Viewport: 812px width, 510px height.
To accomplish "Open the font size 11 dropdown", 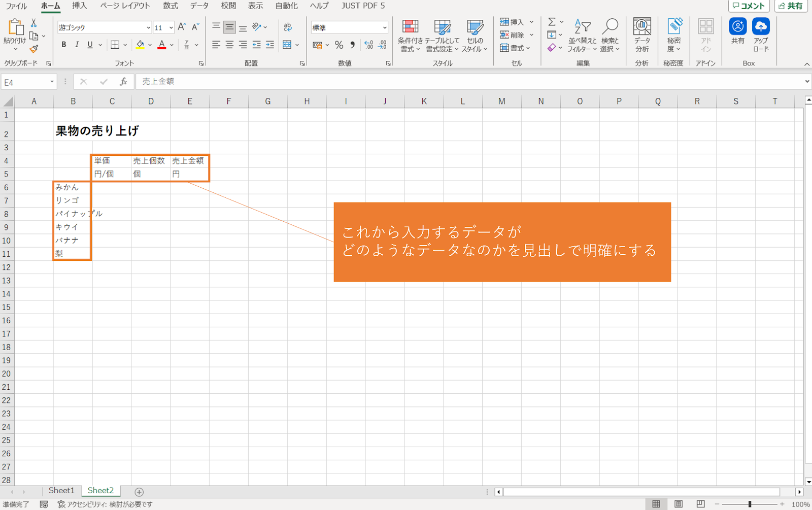I will 171,27.
